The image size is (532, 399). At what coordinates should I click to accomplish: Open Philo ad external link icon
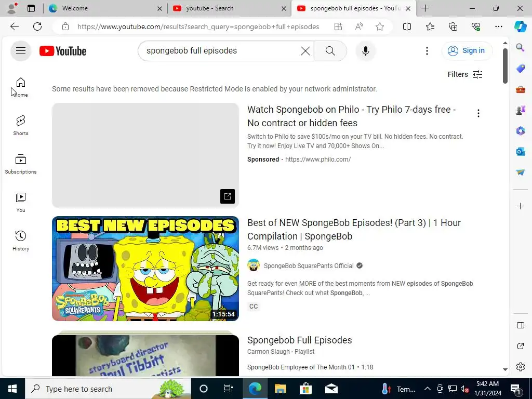(228, 196)
